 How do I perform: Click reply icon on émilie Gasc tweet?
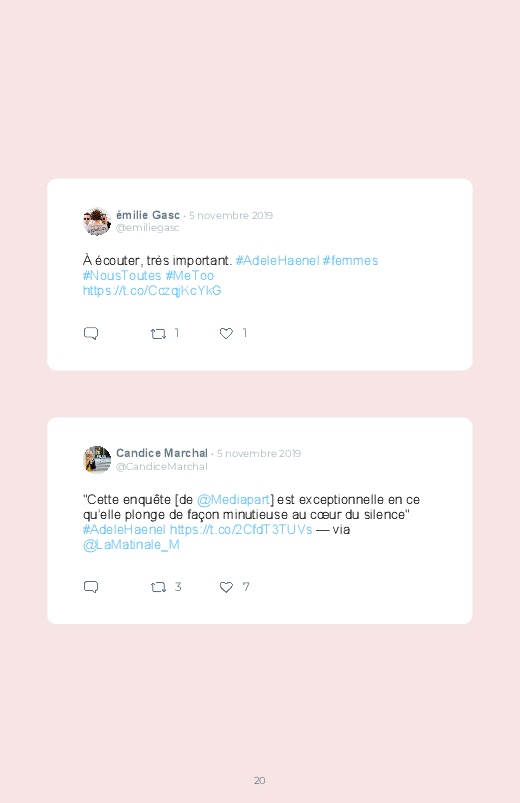[x=91, y=333]
